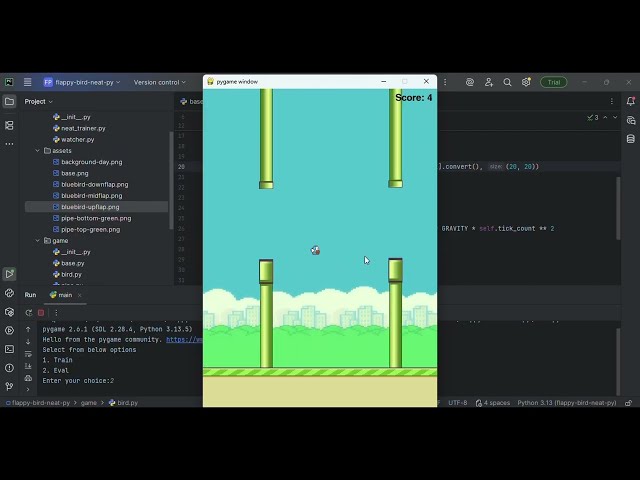
Task: Open editor tab options menu
Action: point(611,101)
